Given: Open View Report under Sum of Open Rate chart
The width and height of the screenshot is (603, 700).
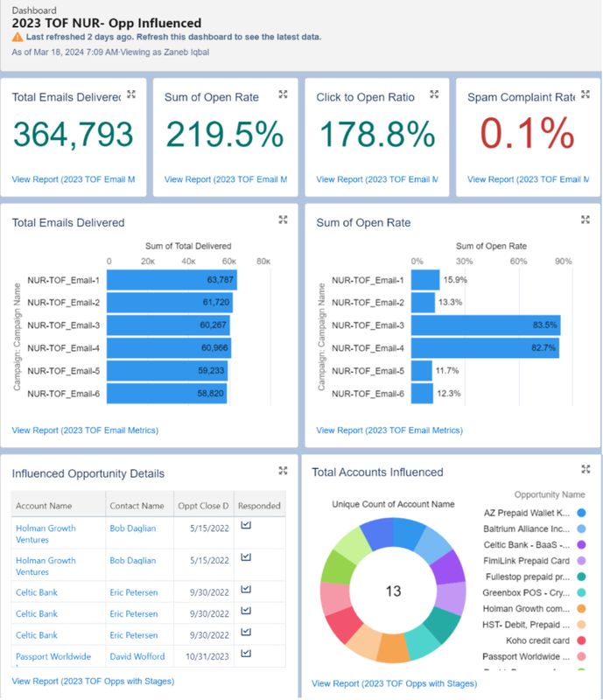Looking at the screenshot, I should click(x=389, y=430).
